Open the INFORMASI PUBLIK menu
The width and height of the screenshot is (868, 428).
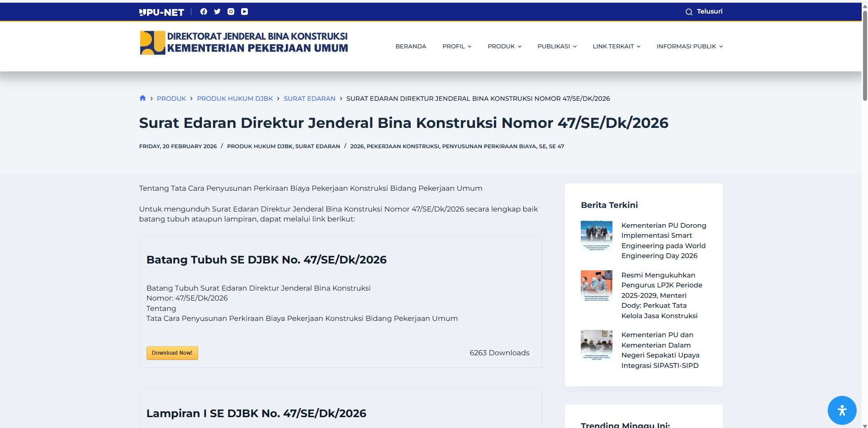(689, 46)
